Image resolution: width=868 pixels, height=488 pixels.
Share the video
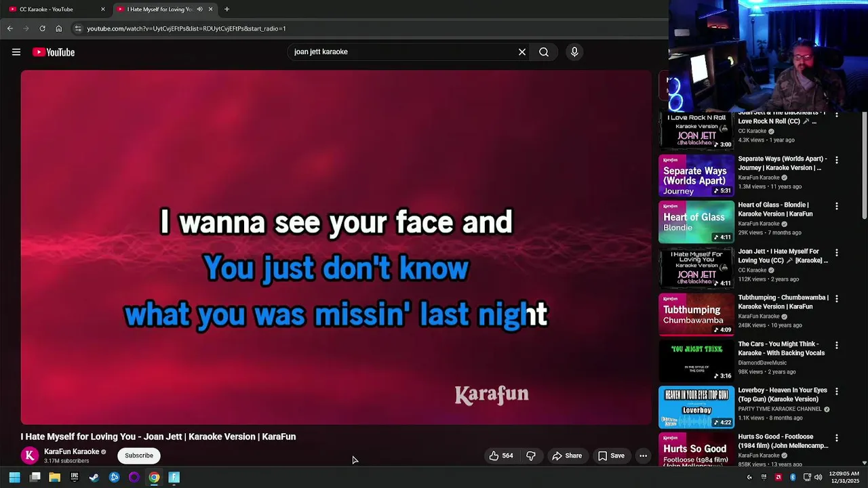click(567, 456)
